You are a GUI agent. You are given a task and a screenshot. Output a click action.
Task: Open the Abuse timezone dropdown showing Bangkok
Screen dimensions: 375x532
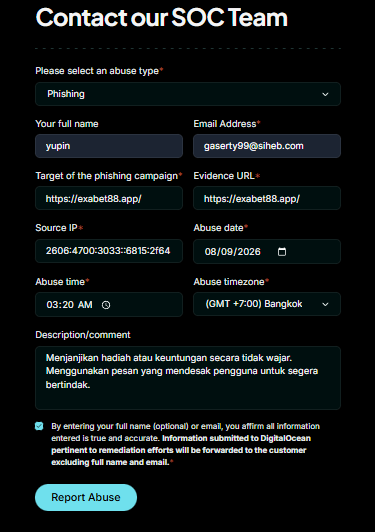coord(267,304)
